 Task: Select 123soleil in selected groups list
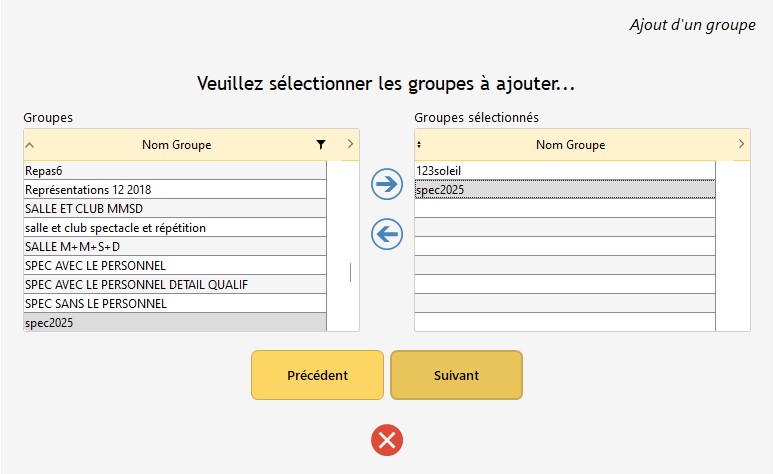(565, 171)
